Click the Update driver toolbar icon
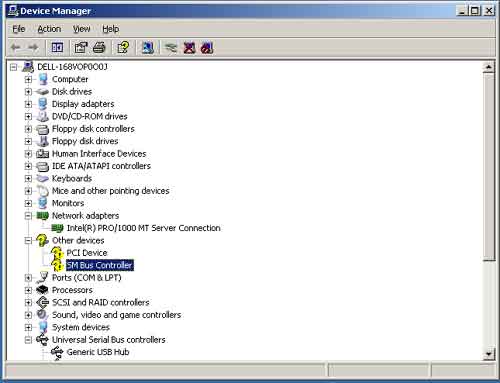The width and height of the screenshot is (500, 383). tap(171, 48)
